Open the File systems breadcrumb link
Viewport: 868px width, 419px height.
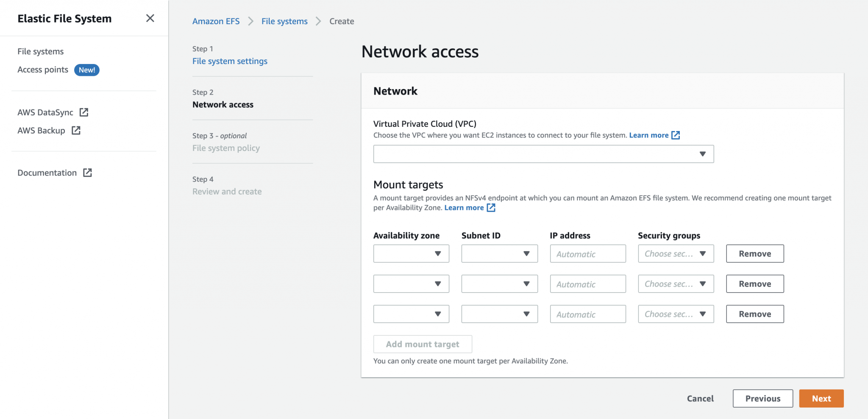point(284,21)
